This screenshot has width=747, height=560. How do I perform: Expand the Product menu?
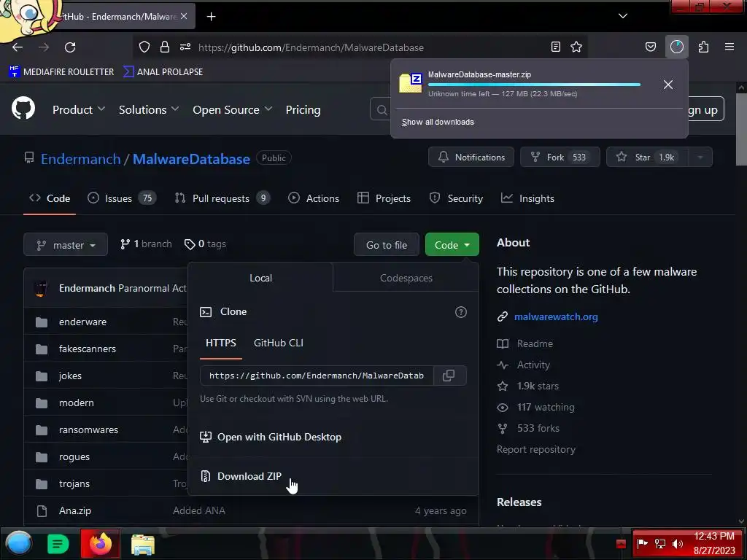point(79,109)
